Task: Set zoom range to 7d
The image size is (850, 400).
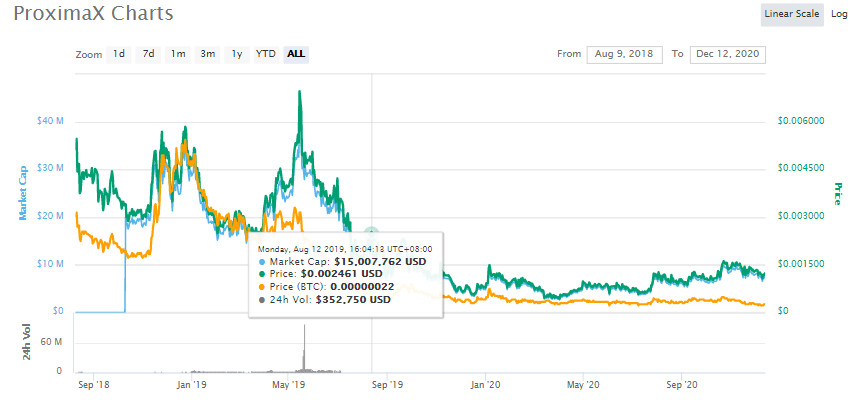Action: pos(149,54)
